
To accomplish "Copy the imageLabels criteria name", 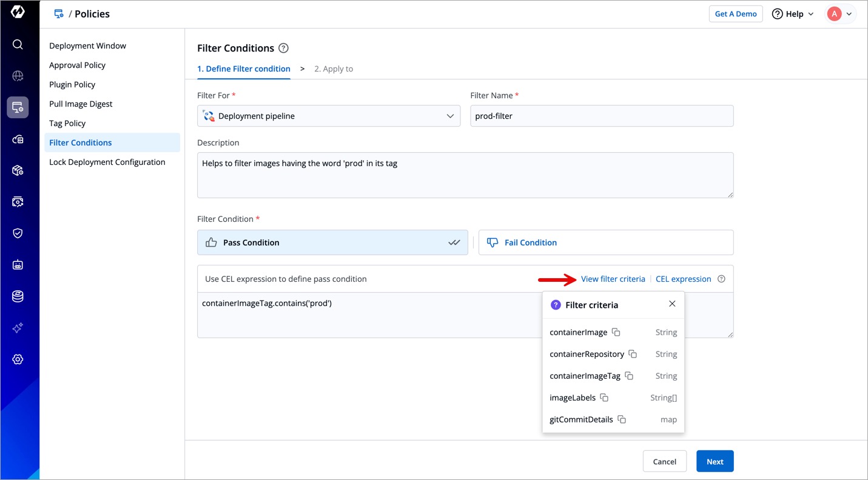I will (604, 398).
